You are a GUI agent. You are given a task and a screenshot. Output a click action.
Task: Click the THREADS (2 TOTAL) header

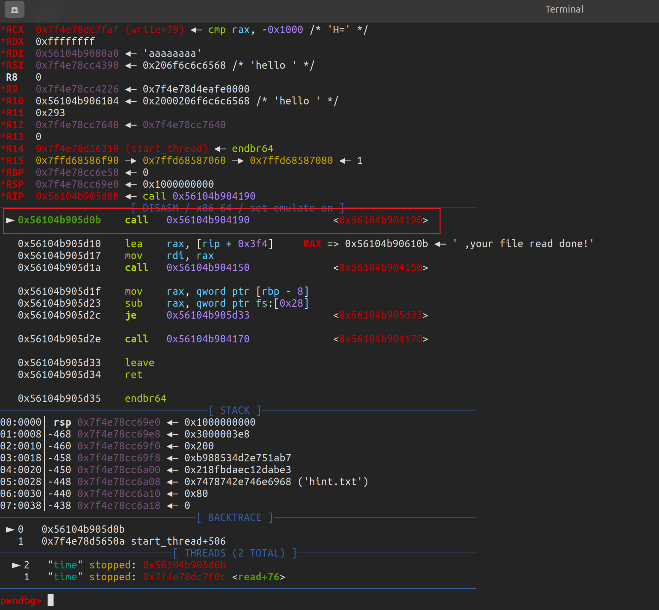click(235, 554)
